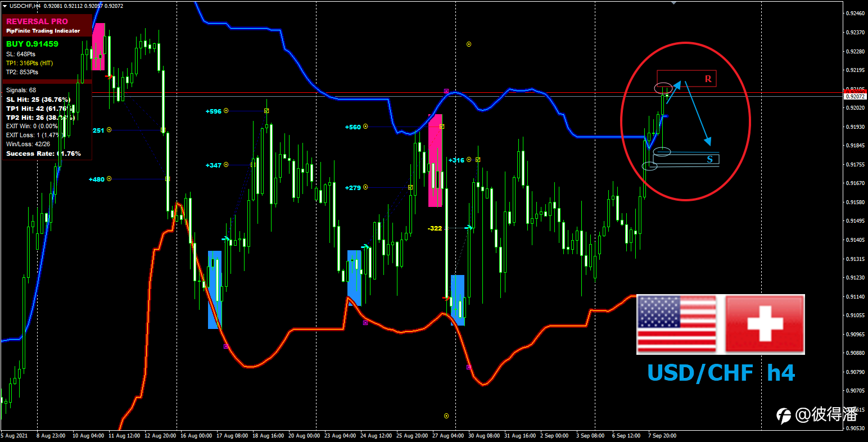Click the yellow circle marker beside +560
Viewport: 868px width, 442px height.
(365, 127)
